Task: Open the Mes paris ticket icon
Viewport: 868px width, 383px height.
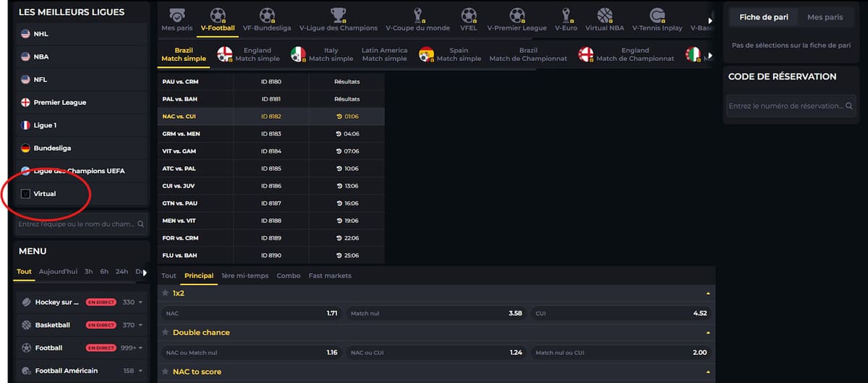Action: (176, 15)
